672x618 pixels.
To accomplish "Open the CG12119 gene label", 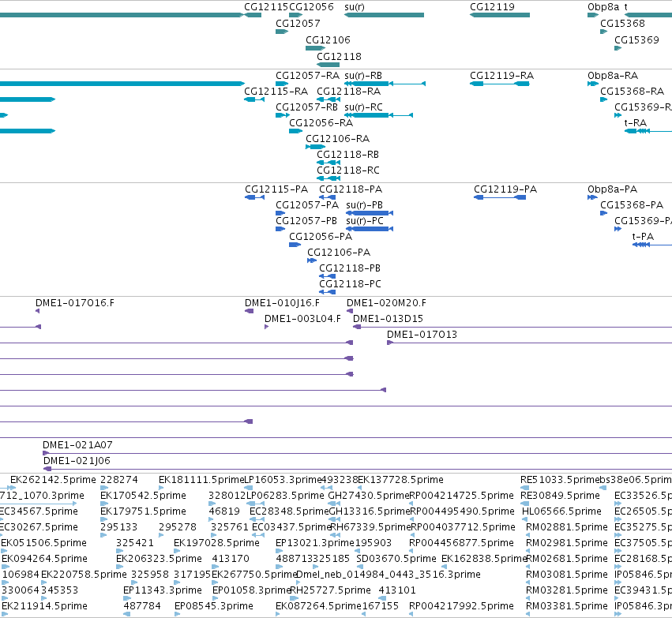I will point(492,7).
